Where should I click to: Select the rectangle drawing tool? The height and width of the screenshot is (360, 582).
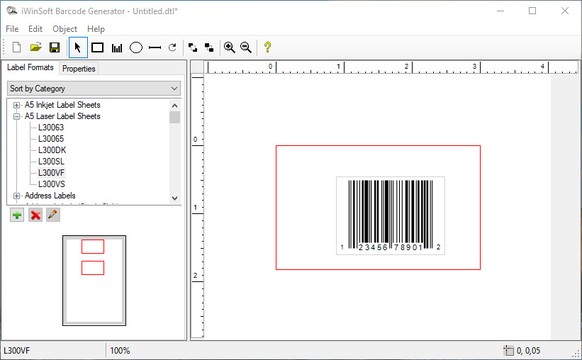(x=97, y=48)
